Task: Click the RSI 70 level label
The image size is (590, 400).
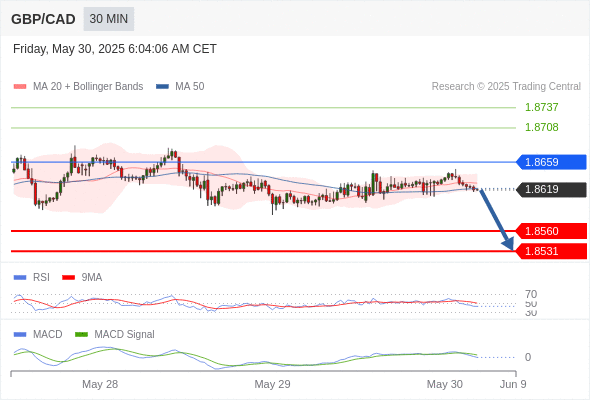Action: 531,294
